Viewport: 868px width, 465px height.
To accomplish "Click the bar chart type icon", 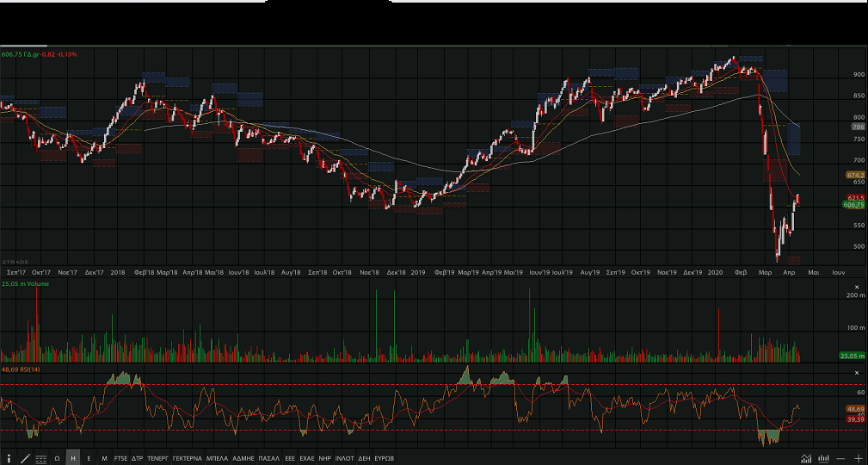I will coord(823,458).
